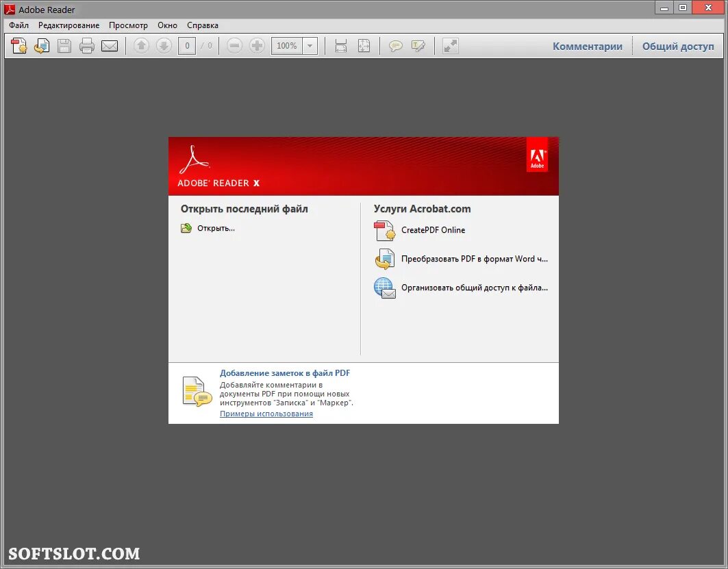Close the Adobe Reader window
This screenshot has width=728, height=569.
[x=709, y=8]
